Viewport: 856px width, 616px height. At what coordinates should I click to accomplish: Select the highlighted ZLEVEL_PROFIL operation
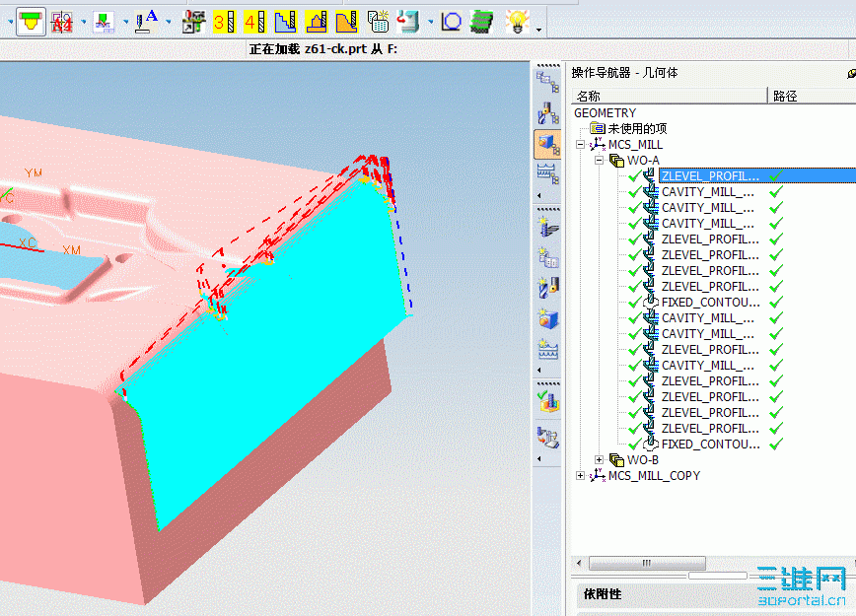[710, 175]
